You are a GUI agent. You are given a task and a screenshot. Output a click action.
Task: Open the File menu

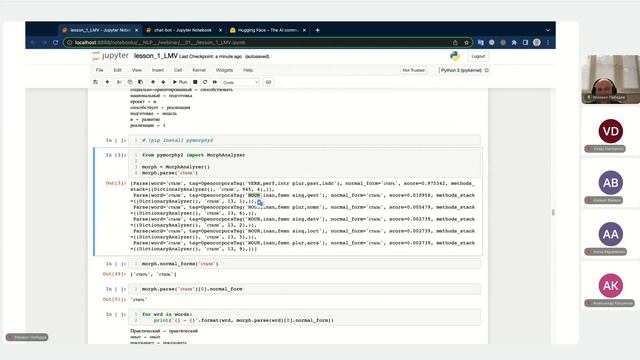[x=99, y=70]
